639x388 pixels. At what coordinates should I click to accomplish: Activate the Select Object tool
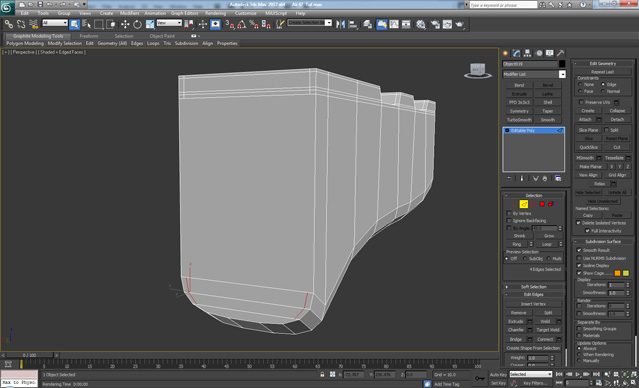click(x=74, y=24)
